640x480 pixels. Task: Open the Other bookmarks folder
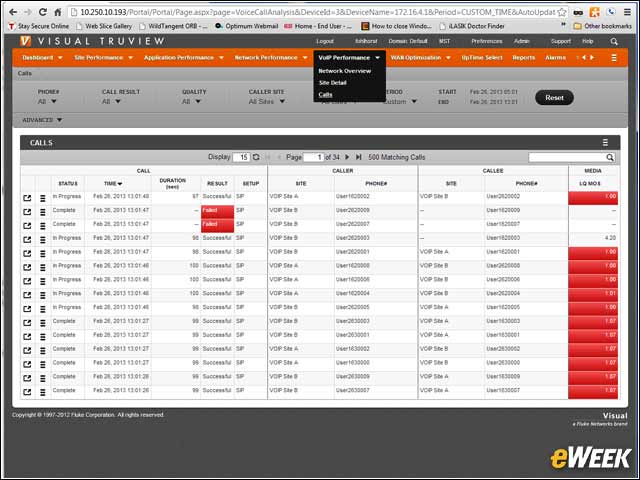click(x=603, y=26)
